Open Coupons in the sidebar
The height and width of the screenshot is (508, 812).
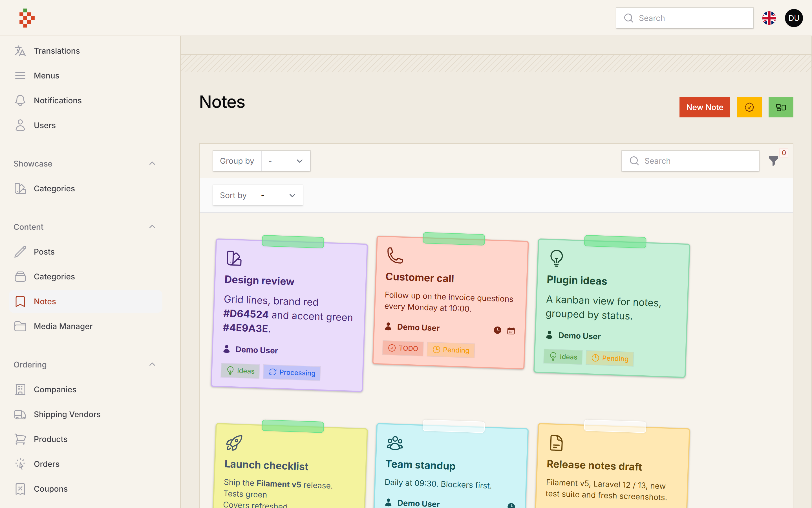click(86, 489)
